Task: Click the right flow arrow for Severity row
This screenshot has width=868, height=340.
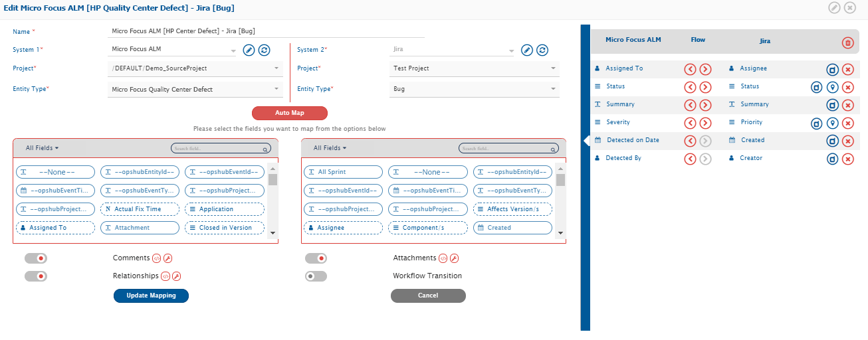Action: 705,123
